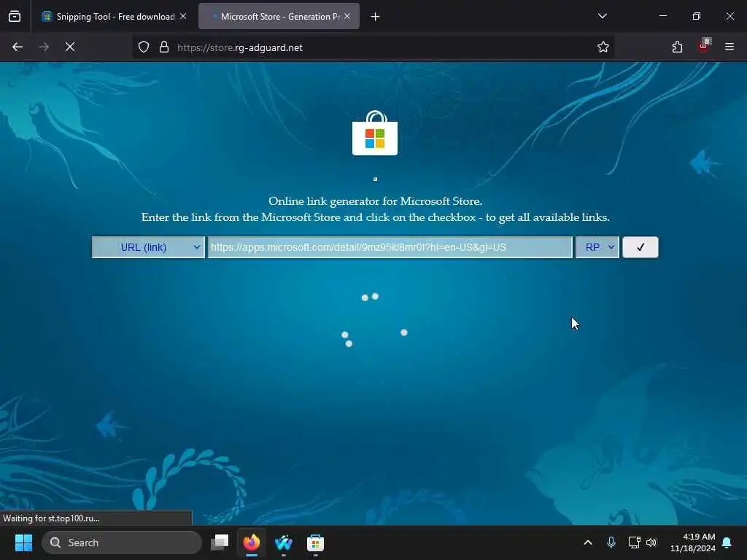Viewport: 747px width, 560px height.
Task: Open the volume speaker tray icon
Action: (x=651, y=542)
